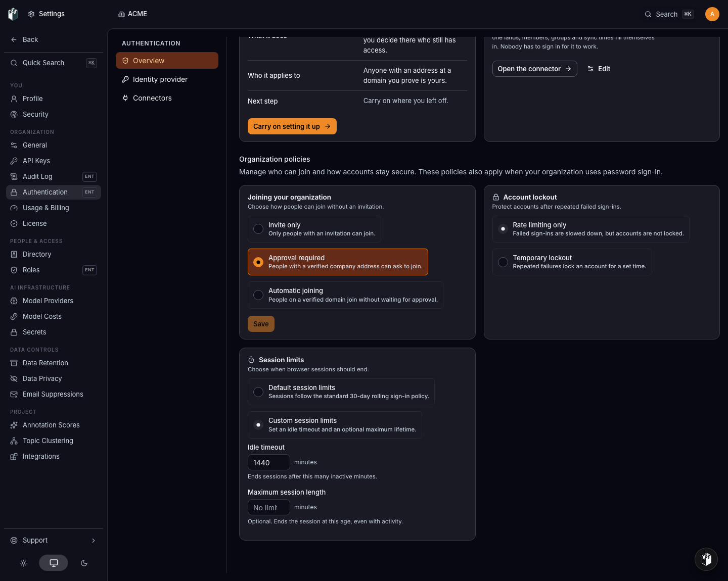Viewport: 728px width, 581px height.
Task: Click Open the connector button
Action: pyautogui.click(x=534, y=69)
